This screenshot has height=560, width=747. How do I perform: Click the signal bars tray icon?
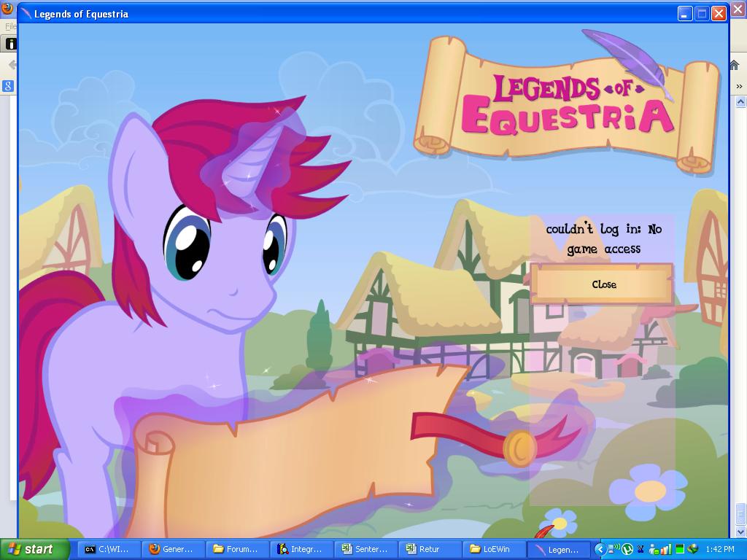665,550
